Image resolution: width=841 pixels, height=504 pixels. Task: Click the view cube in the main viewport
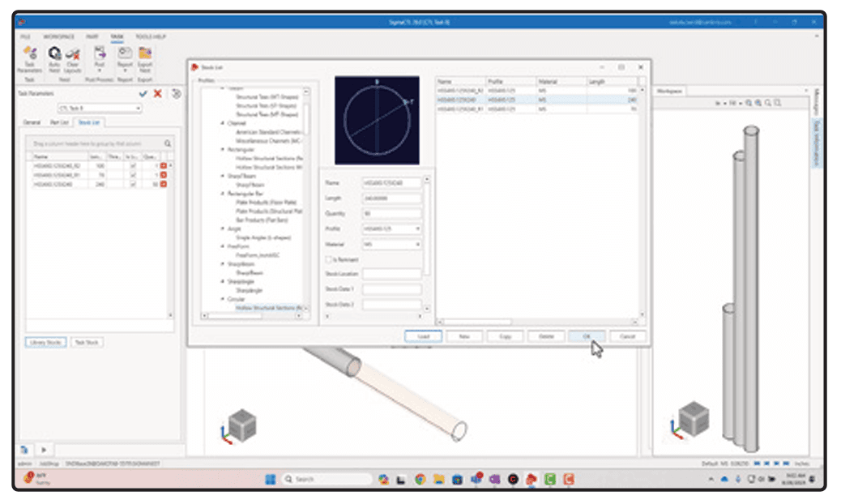[x=242, y=425]
